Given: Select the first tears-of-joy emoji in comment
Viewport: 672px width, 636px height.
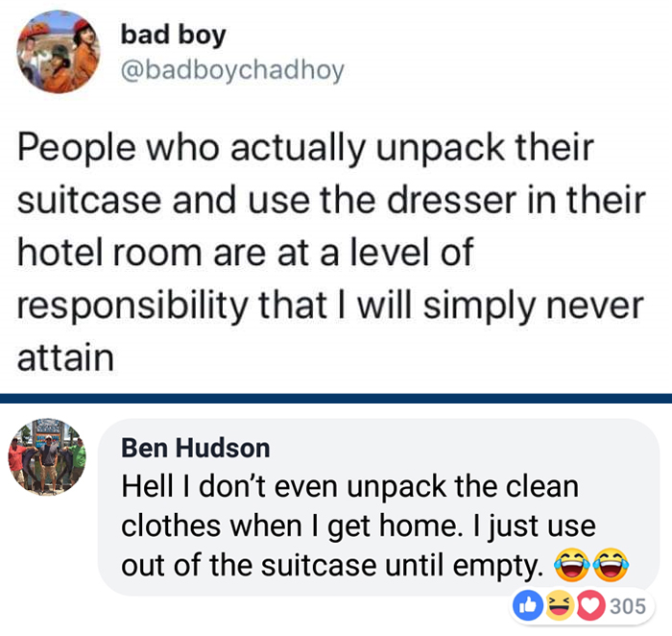Looking at the screenshot, I should [x=572, y=564].
